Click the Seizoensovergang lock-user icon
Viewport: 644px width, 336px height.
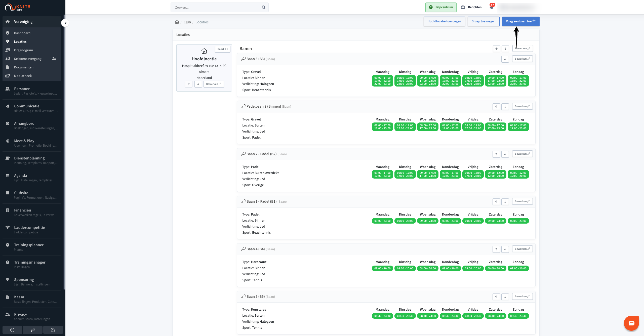coord(54,59)
